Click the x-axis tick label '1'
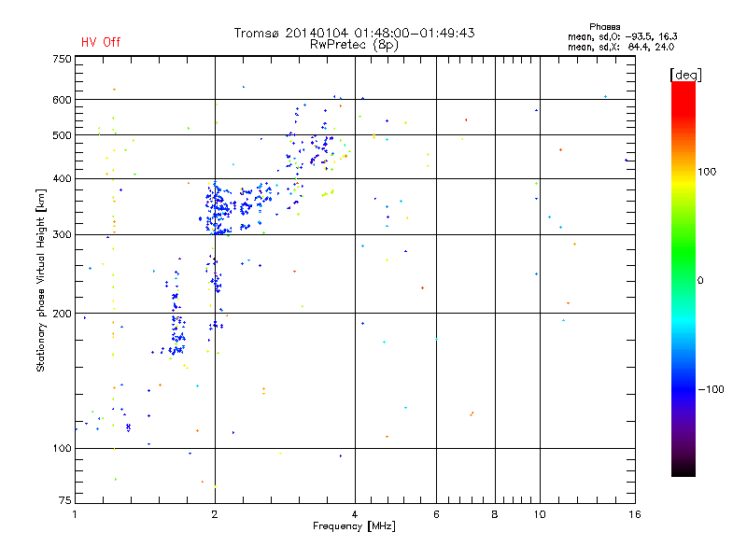 (x=75, y=514)
